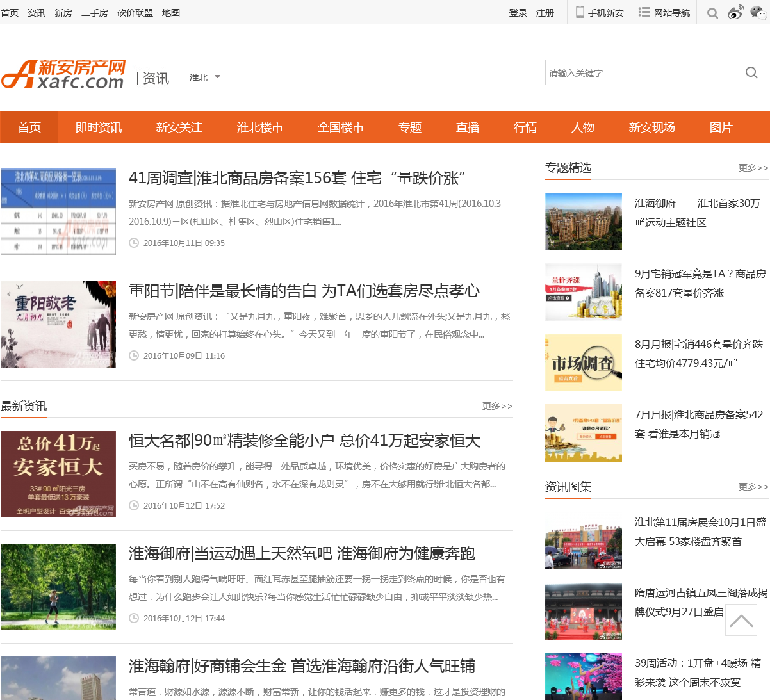
Task: Go to 首页 in orange navigation bar
Action: pyautogui.click(x=29, y=127)
